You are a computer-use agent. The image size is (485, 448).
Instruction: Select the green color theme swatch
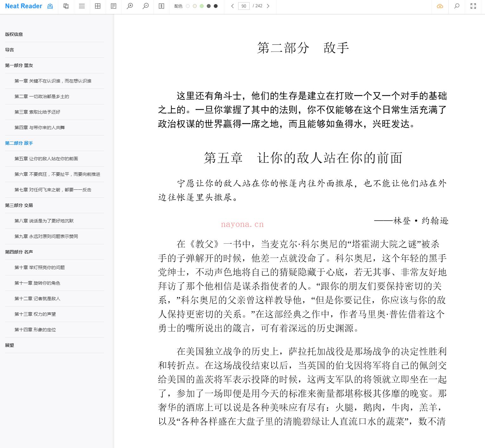(x=202, y=6)
